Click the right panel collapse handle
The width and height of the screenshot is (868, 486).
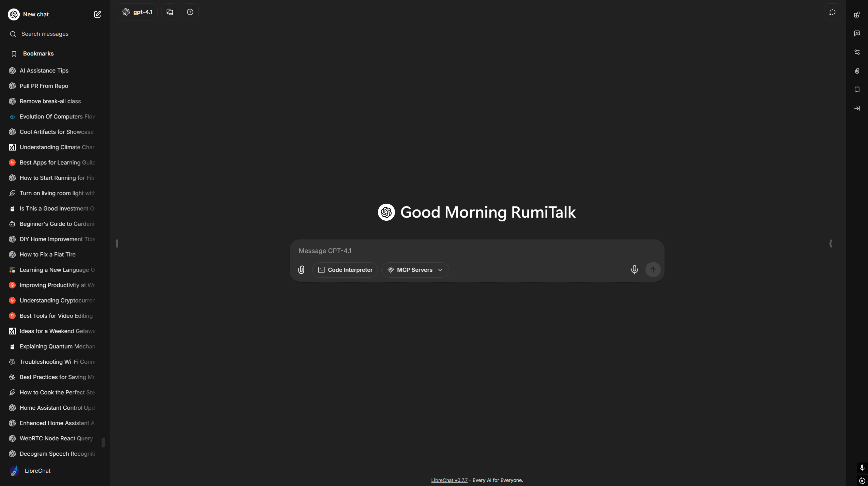pyautogui.click(x=831, y=244)
